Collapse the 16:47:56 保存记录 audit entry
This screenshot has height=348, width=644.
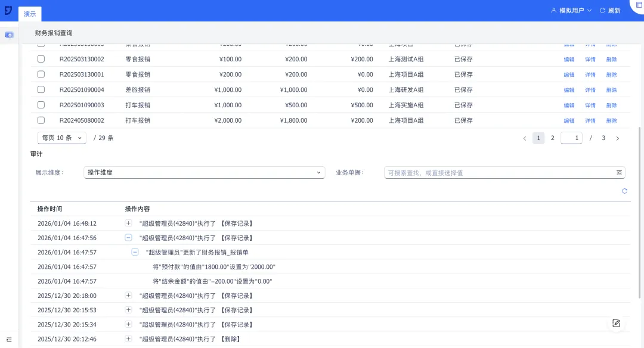pos(128,238)
